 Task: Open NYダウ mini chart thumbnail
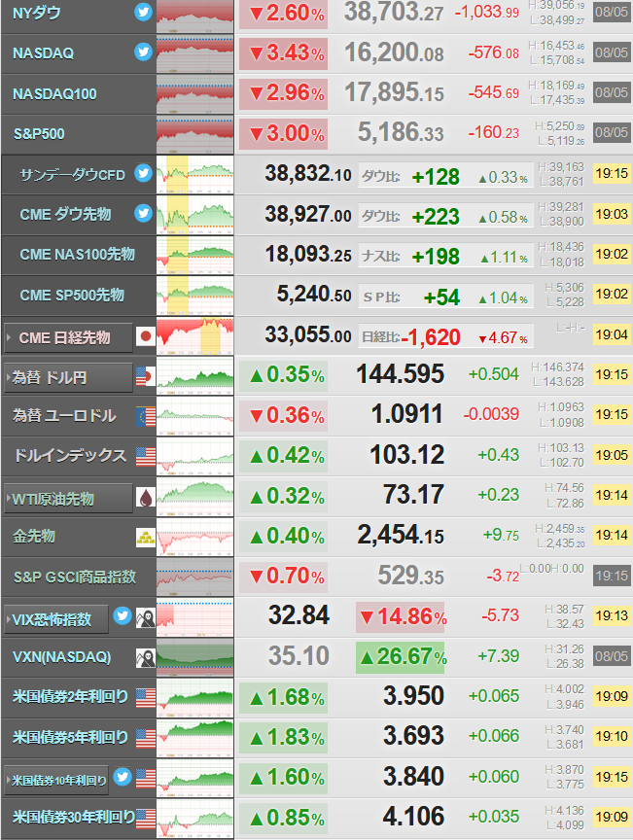click(x=195, y=17)
